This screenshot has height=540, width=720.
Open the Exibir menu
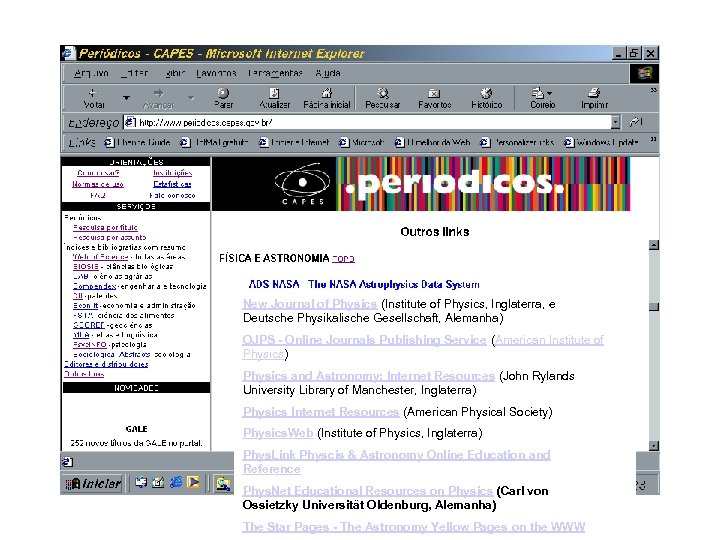175,73
